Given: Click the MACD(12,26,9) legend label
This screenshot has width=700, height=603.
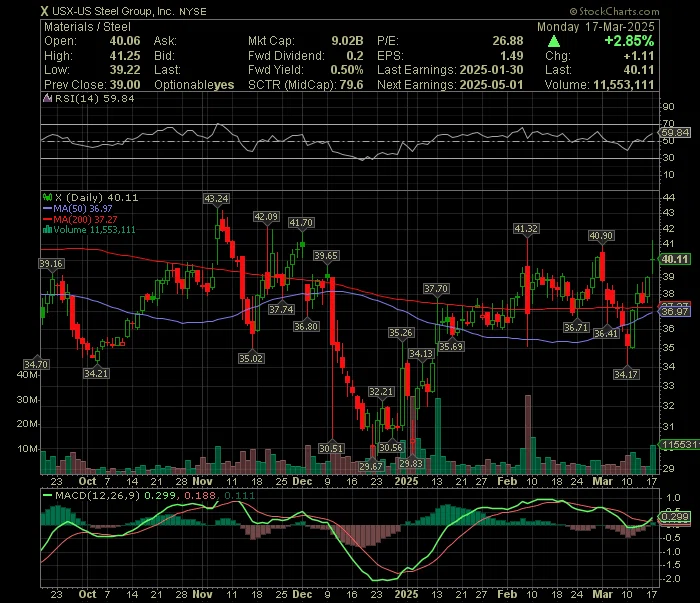Looking at the screenshot, I should click(98, 495).
